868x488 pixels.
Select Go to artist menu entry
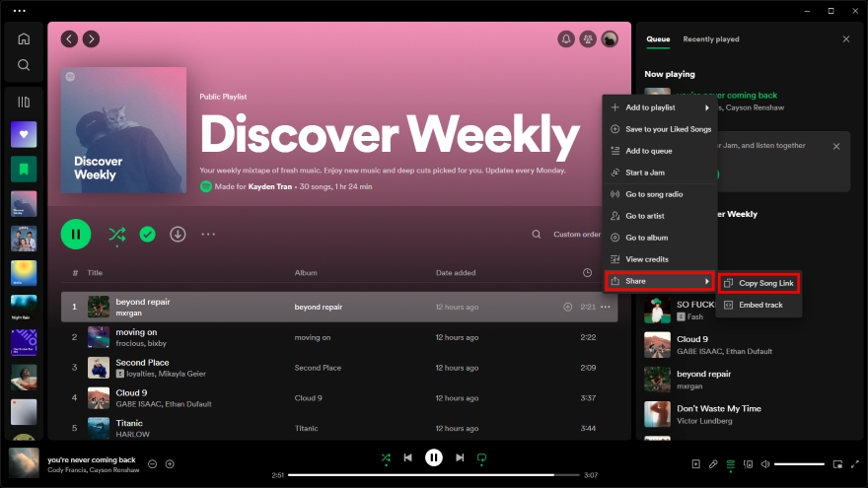660,216
